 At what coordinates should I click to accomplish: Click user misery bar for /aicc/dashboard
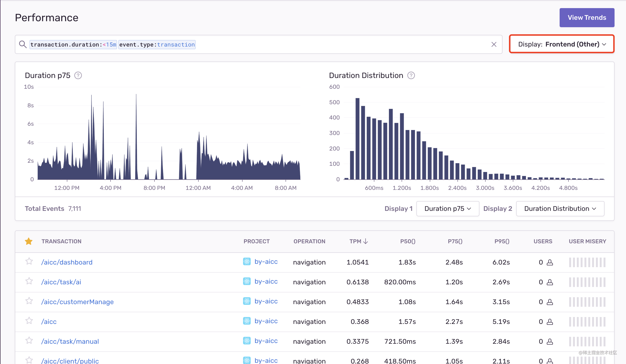click(587, 262)
